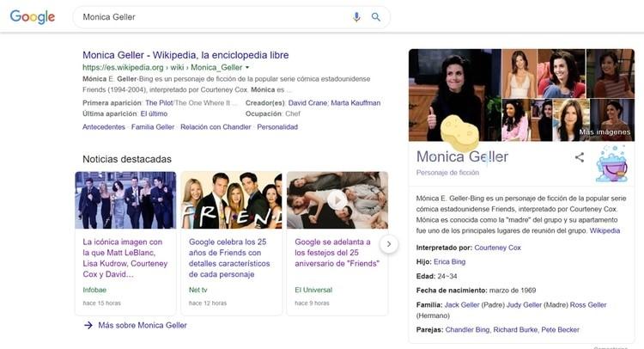The width and height of the screenshot is (644, 349).
Task: Click the soapy bucket Easter egg icon
Action: (611, 164)
